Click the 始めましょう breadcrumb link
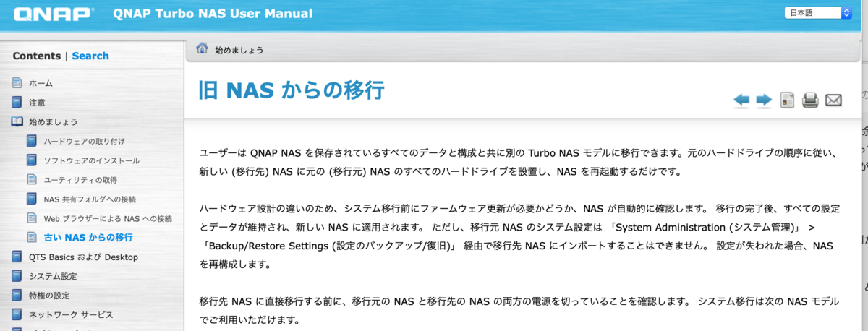868x331 pixels. pos(239,51)
